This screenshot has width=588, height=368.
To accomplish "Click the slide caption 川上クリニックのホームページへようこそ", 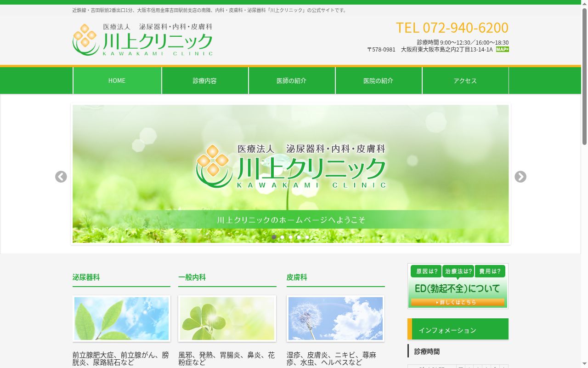I will (x=291, y=220).
